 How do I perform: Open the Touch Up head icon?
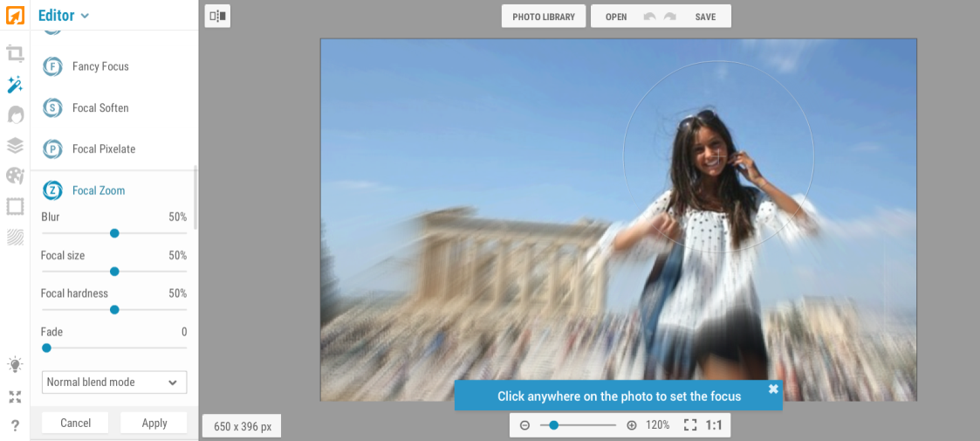[x=15, y=115]
